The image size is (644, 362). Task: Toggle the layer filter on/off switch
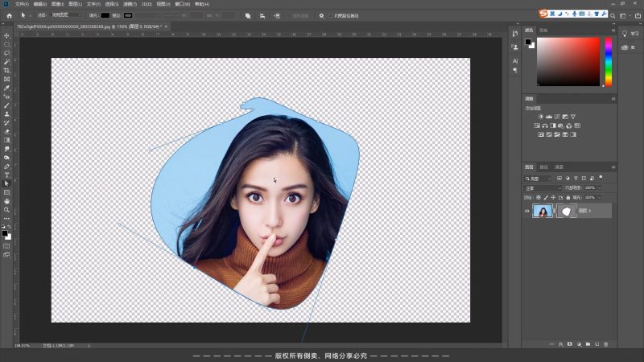pyautogui.click(x=601, y=175)
